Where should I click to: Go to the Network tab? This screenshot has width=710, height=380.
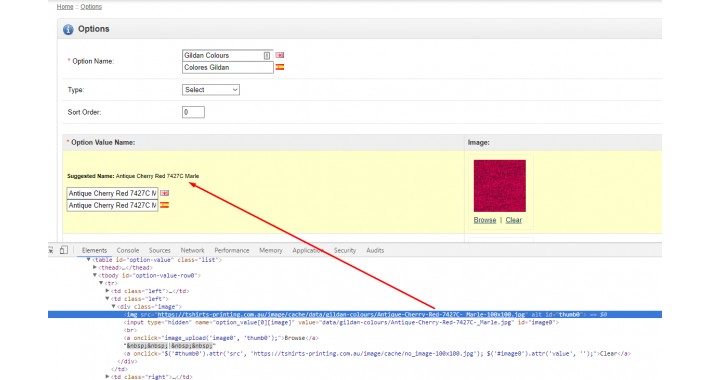[192, 250]
